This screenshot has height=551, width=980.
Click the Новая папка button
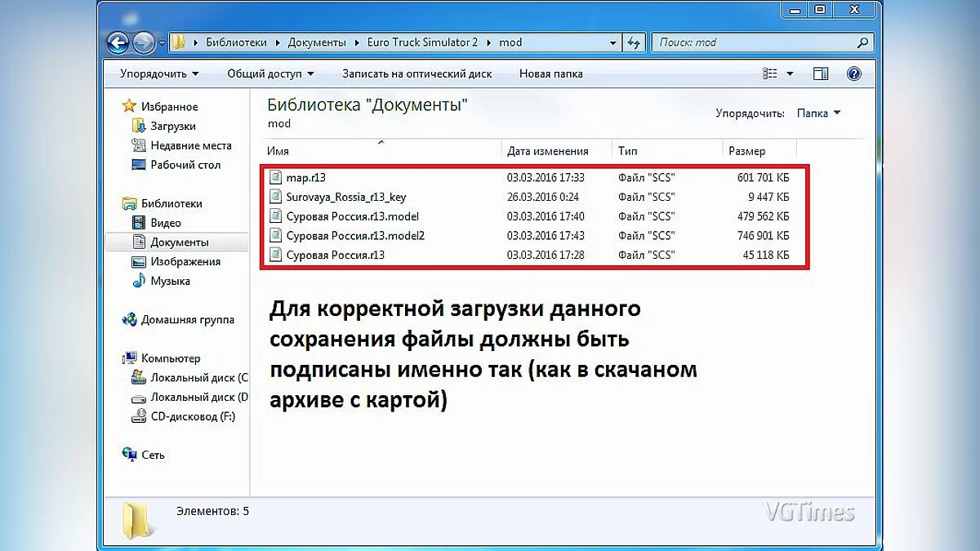pyautogui.click(x=550, y=73)
